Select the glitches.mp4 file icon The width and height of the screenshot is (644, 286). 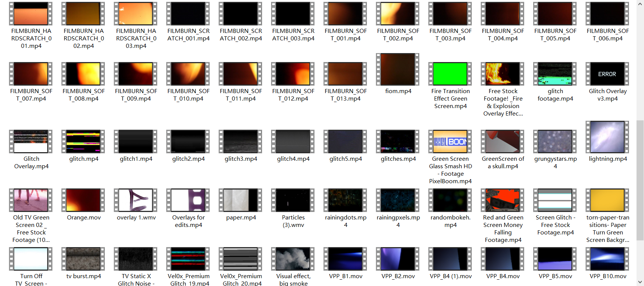click(398, 142)
